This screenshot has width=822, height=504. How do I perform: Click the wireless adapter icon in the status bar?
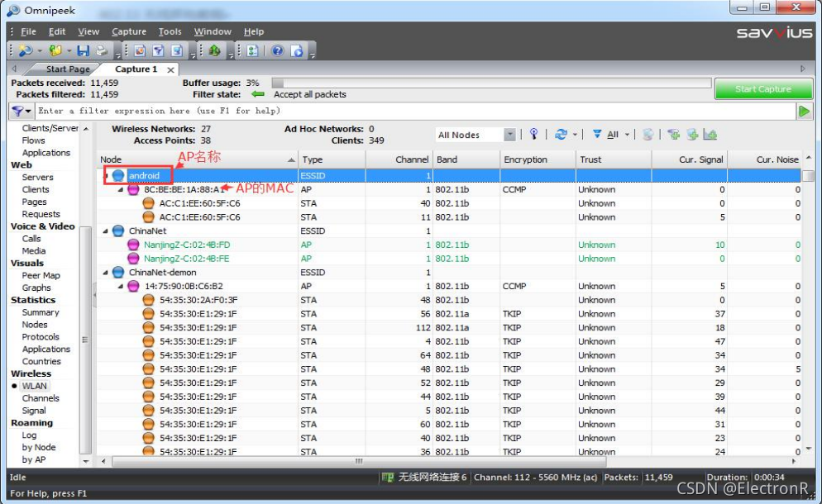pyautogui.click(x=387, y=478)
